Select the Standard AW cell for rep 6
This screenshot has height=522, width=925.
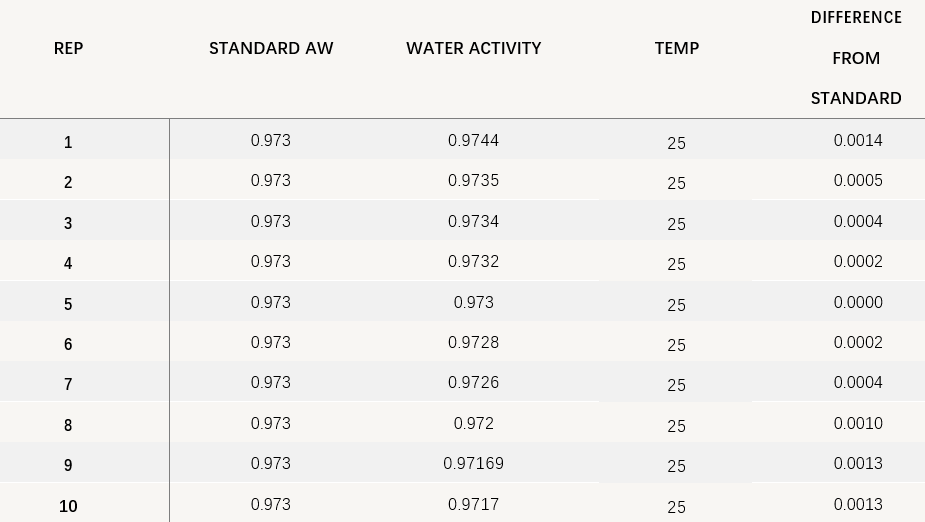[x=271, y=343]
